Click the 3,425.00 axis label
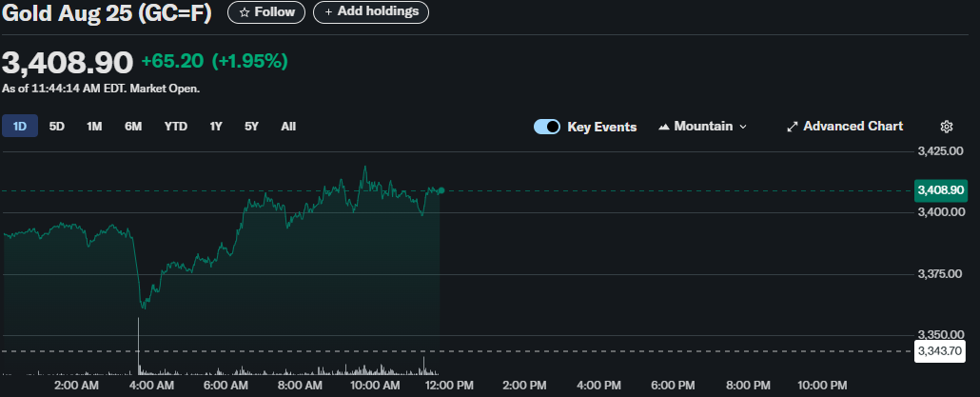 point(941,150)
